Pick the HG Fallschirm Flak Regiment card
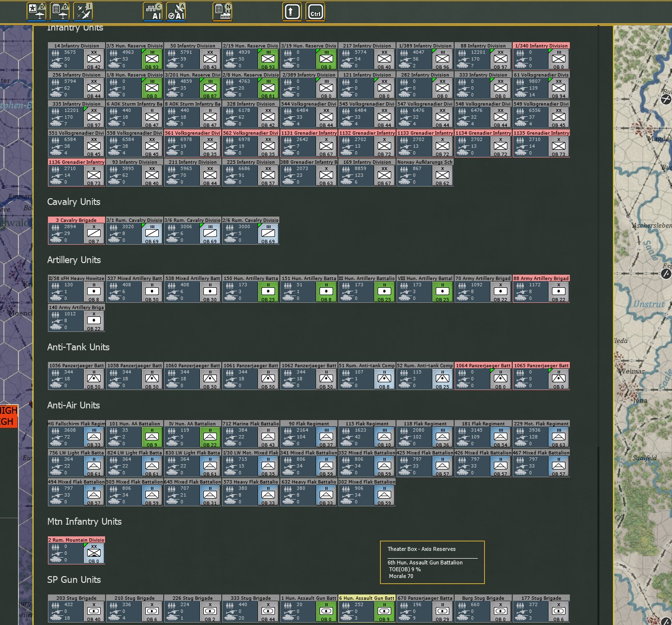Screen dimensions: 672x625 76,434
